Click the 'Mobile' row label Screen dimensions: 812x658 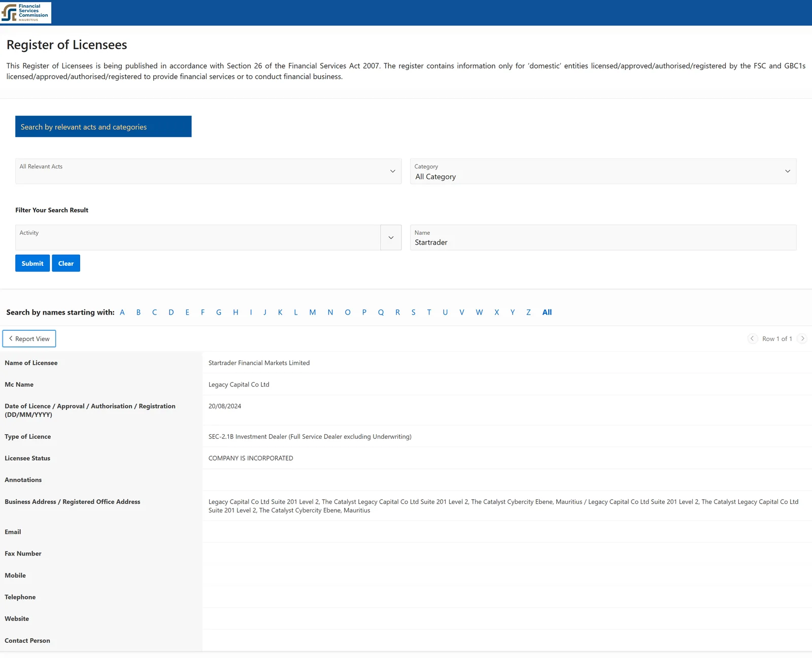tap(15, 575)
